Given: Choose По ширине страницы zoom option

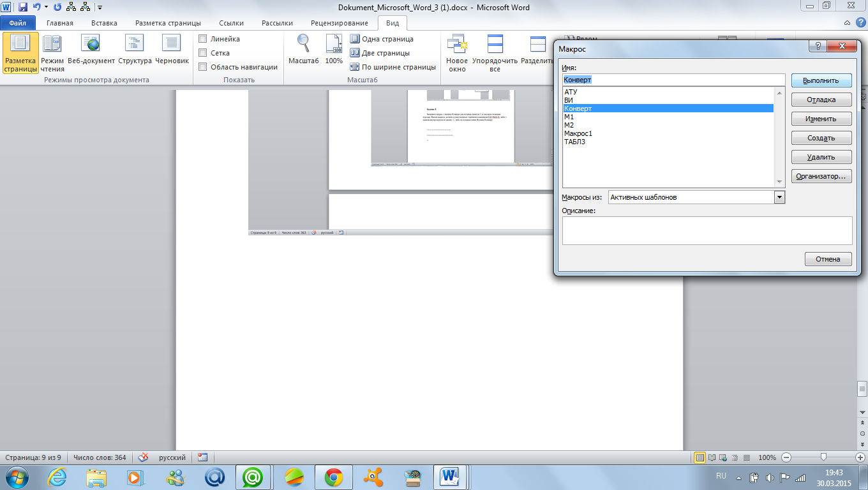Looking at the screenshot, I should click(393, 67).
